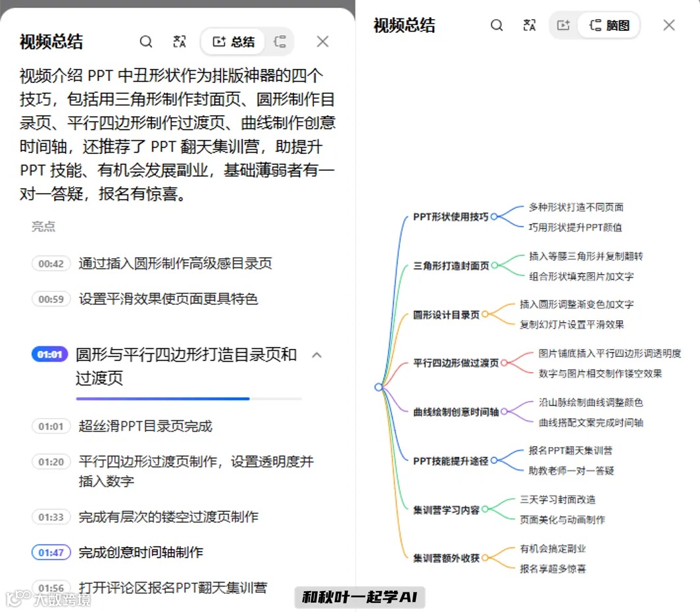
Task: Select the 圆形设计目录页 mind map node
Action: click(x=446, y=315)
